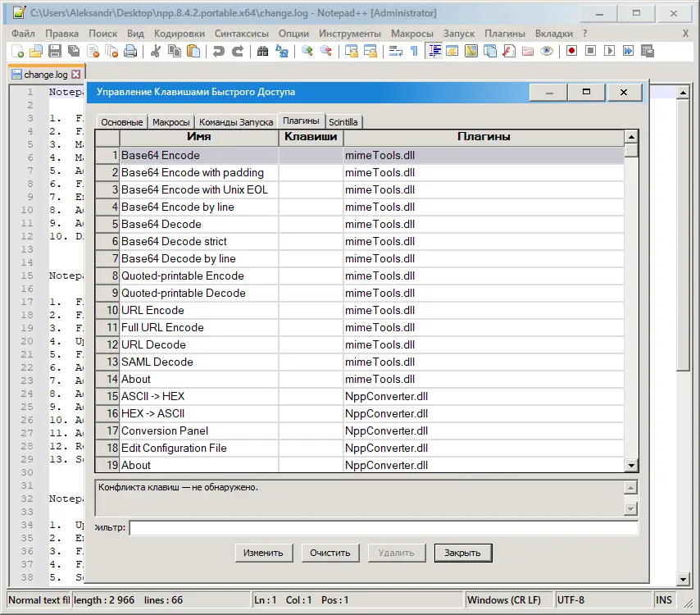
Task: Click the Zoom Out magnifier icon
Action: tap(326, 52)
